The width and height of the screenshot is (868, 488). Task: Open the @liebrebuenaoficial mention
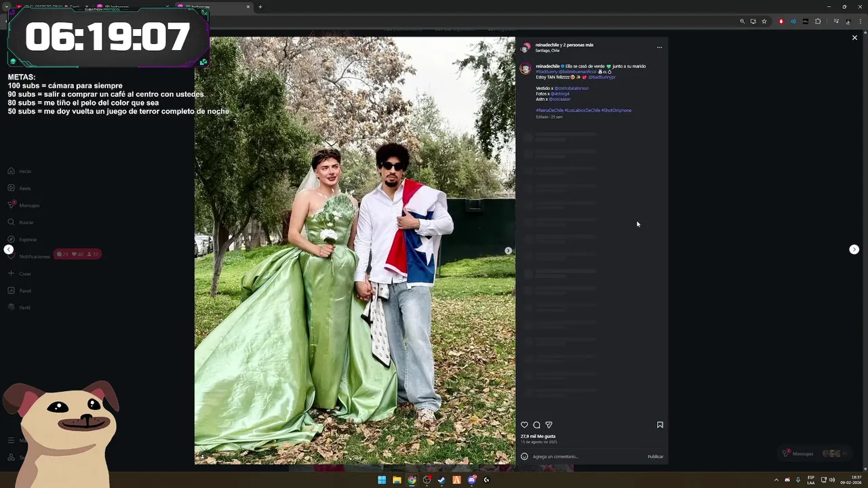(x=578, y=72)
